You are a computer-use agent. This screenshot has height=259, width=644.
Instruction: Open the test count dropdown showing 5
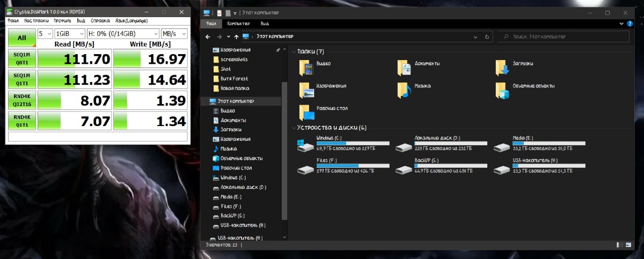click(45, 34)
